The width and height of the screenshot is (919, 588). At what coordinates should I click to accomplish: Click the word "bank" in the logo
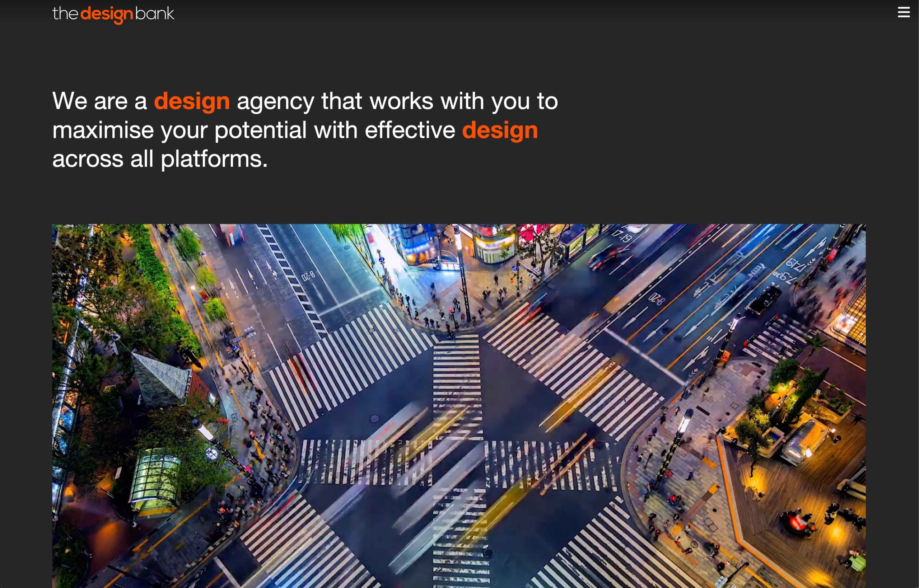tap(155, 14)
